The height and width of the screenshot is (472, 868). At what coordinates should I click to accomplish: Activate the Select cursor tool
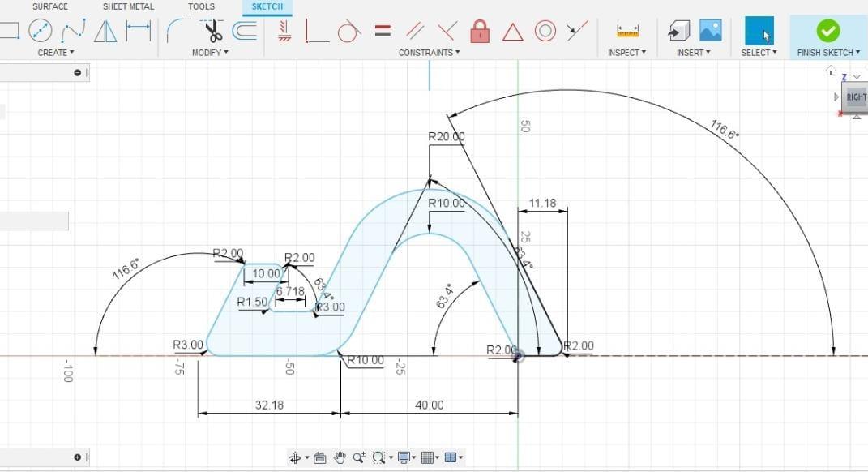(759, 31)
